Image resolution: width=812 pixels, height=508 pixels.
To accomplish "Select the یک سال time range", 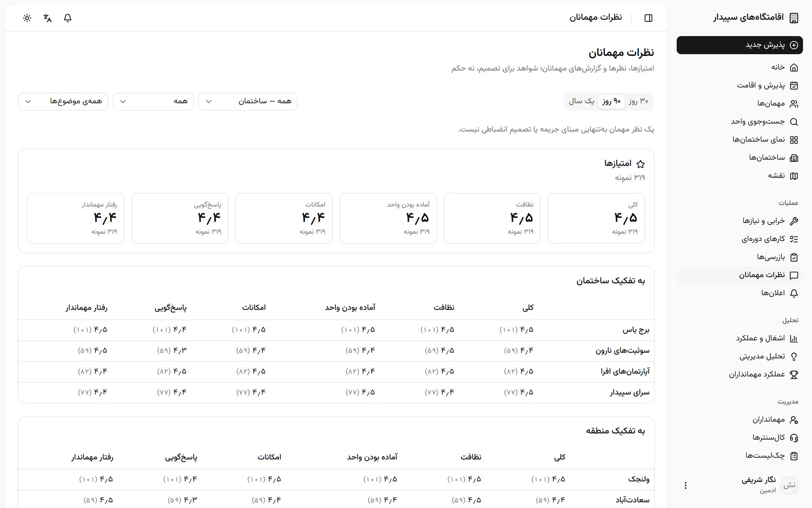I will point(581,101).
